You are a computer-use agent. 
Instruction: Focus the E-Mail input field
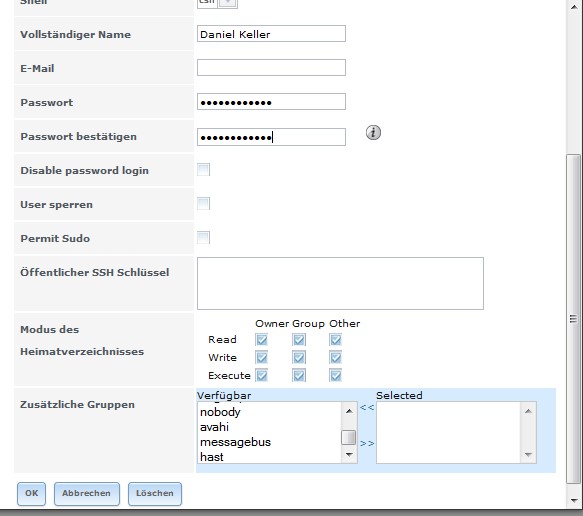271,68
